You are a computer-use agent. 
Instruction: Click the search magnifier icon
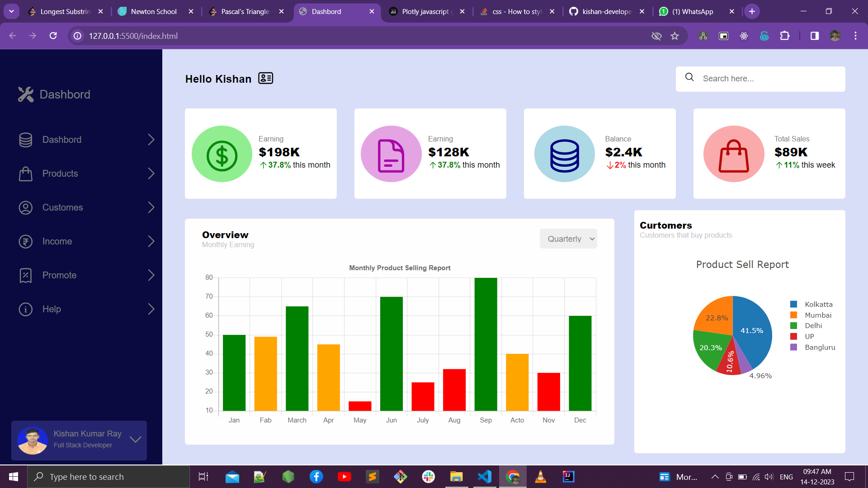[x=689, y=77]
